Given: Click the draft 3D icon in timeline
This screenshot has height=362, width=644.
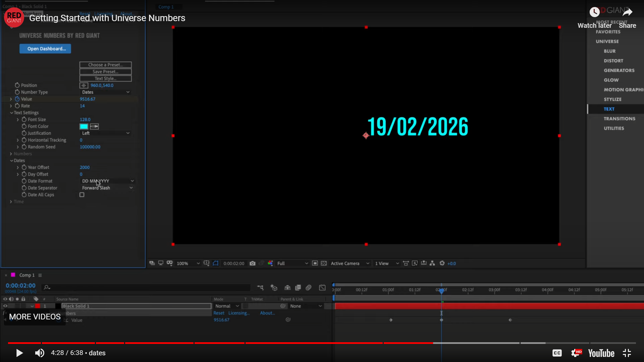Looking at the screenshot, I should [x=274, y=288].
